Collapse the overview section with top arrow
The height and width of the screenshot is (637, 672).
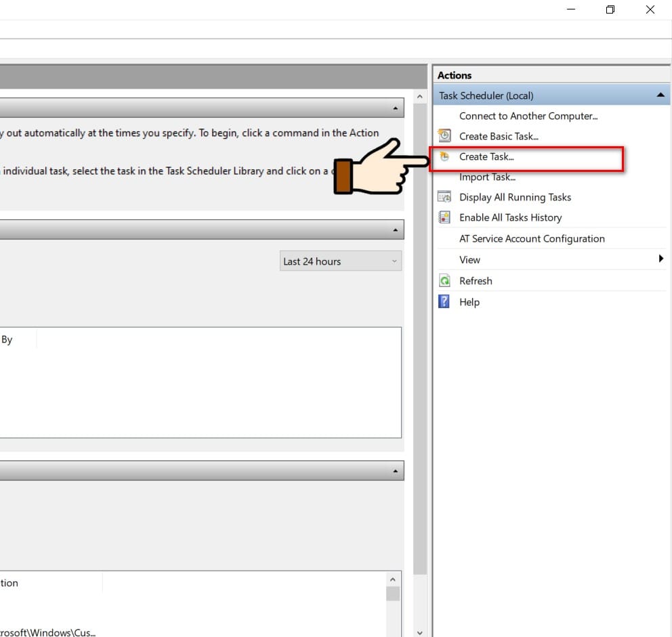pyautogui.click(x=395, y=108)
